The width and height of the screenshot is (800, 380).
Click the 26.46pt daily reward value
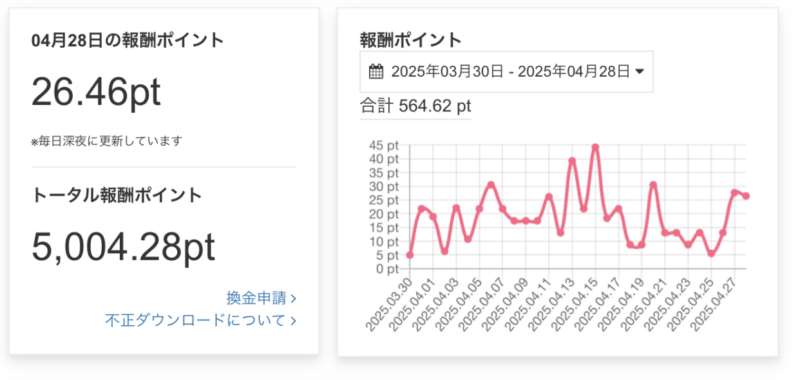point(96,92)
